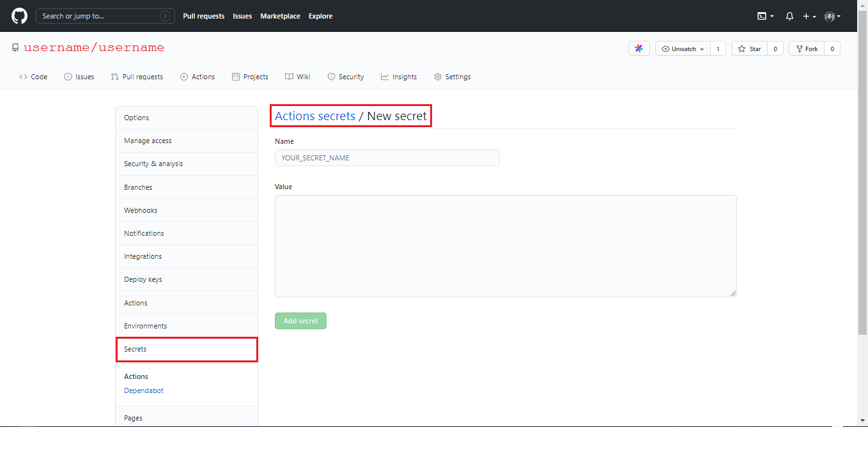Screen dimensions: 868x455
Task: Open the GitHub home logo
Action: [x=19, y=15]
